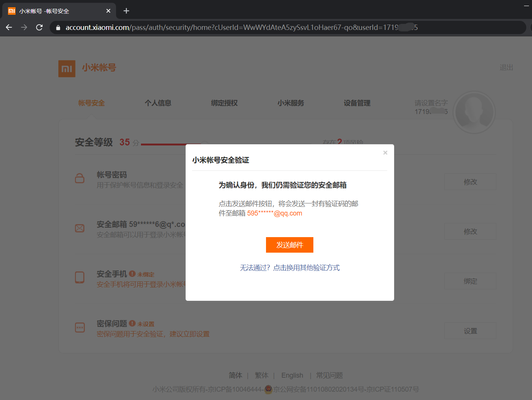Click the 帐号密码 row title
Viewport: 532px width, 400px height.
point(112,175)
